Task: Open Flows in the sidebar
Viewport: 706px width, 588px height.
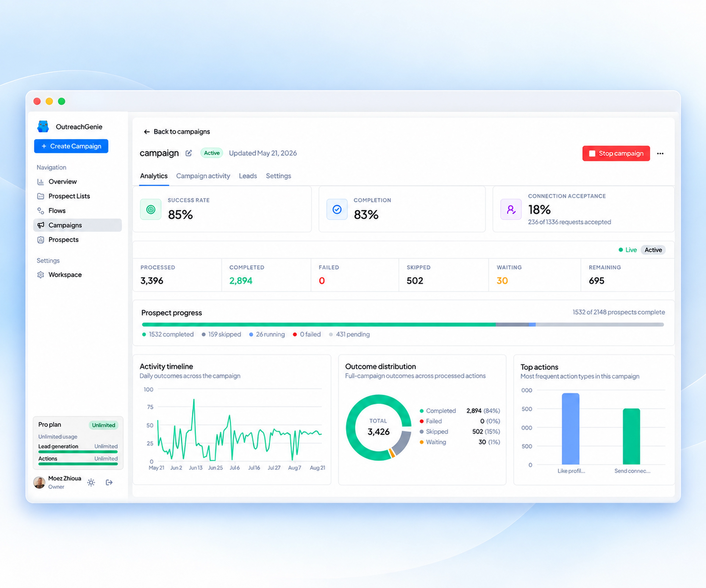Action: coord(57,211)
